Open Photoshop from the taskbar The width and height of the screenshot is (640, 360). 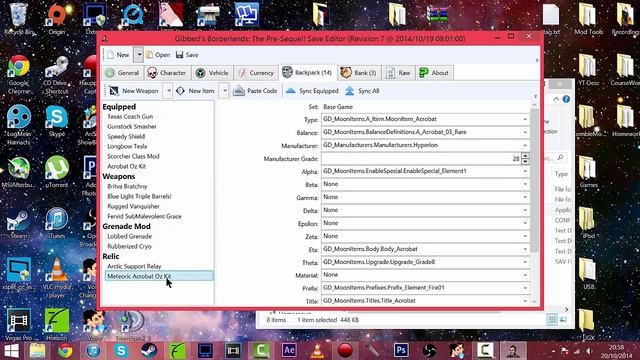coord(401,351)
